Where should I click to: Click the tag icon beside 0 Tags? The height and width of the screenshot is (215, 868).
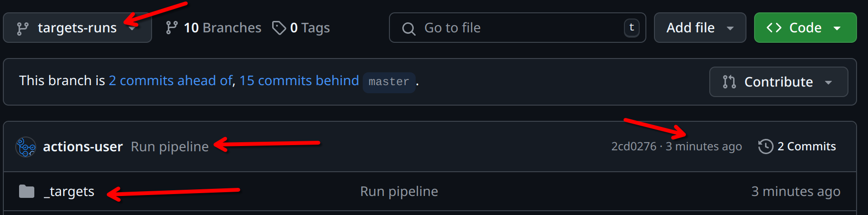[279, 28]
